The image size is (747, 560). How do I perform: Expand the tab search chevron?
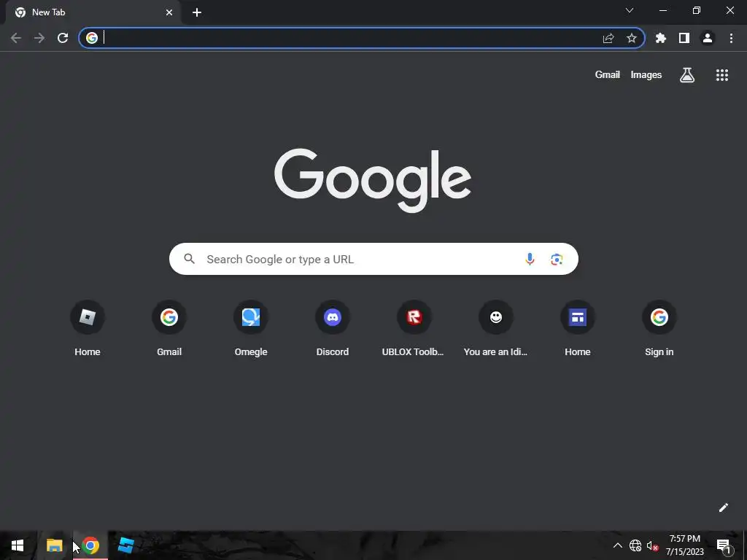[630, 10]
